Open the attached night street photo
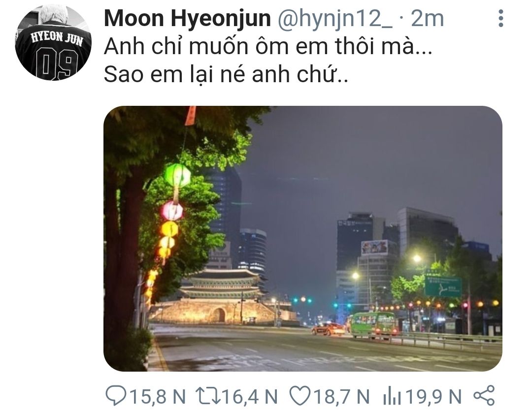The width and height of the screenshot is (532, 413). (x=302, y=238)
